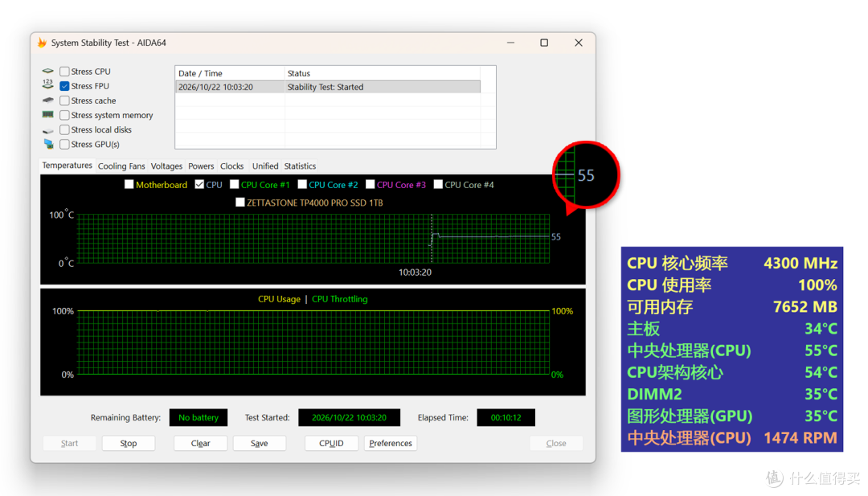
Task: Click the Clear button
Action: point(200,444)
